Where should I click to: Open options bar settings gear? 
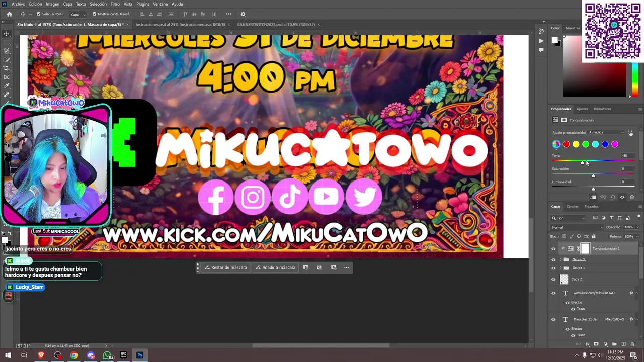pos(243,14)
